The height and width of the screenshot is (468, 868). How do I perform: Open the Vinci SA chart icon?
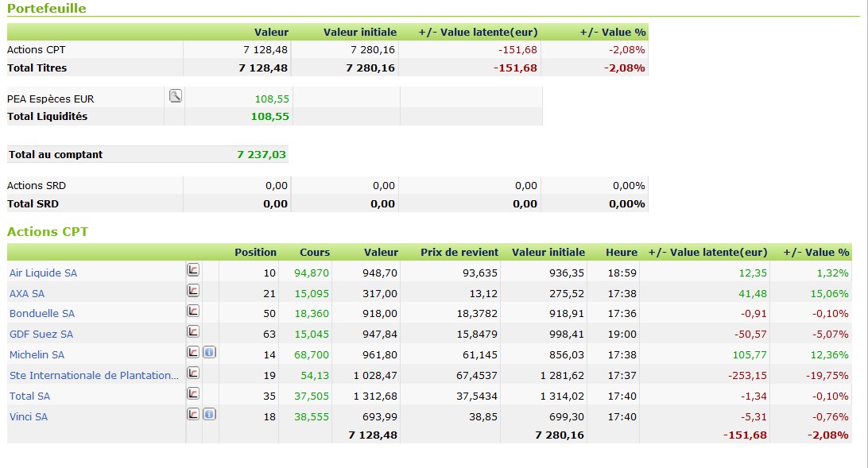click(193, 414)
